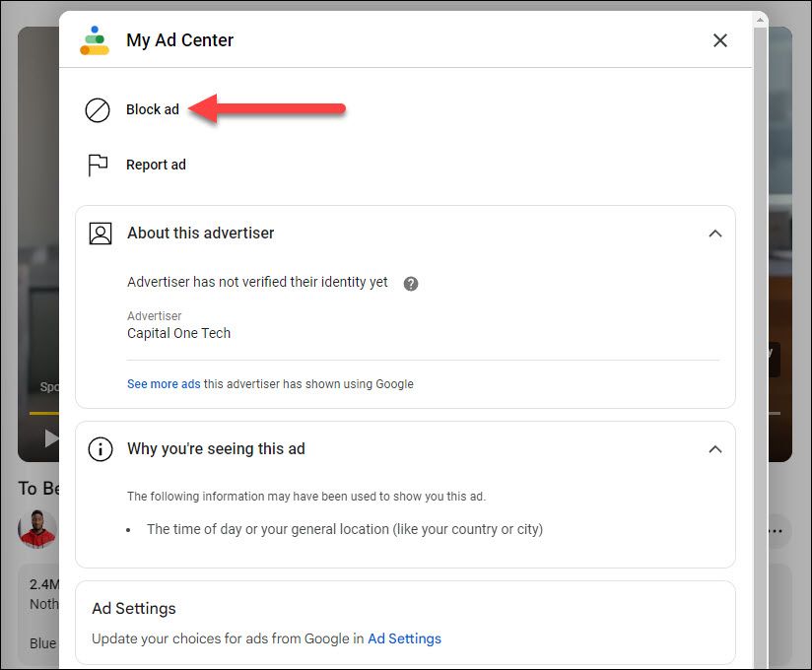
Task: Click the advertiser name Capital One Tech
Action: pos(178,333)
